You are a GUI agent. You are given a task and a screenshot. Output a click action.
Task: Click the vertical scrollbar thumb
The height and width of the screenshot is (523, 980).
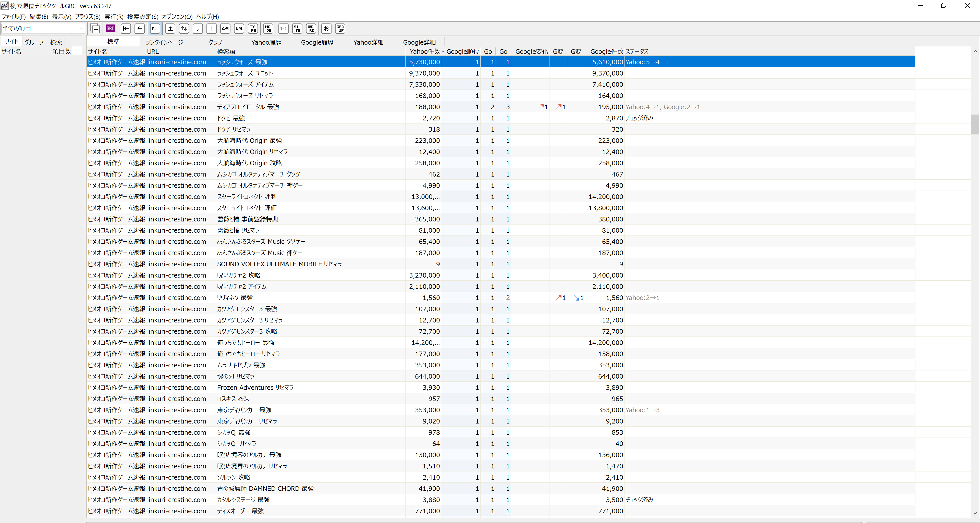pyautogui.click(x=975, y=124)
